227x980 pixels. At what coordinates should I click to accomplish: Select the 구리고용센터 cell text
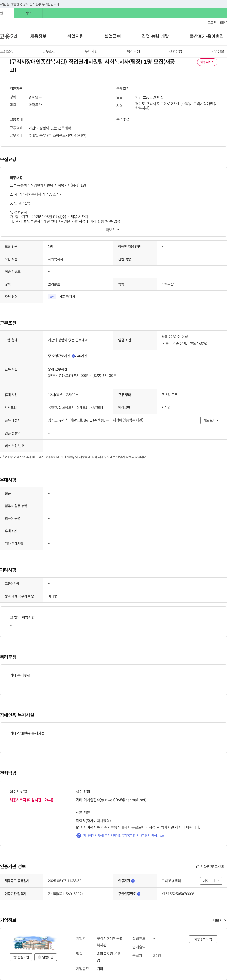[171, 881]
